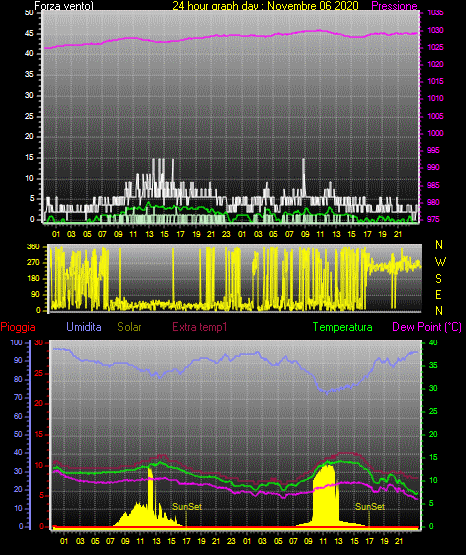Click the 20 value on red rain axis

pyautogui.click(x=39, y=404)
